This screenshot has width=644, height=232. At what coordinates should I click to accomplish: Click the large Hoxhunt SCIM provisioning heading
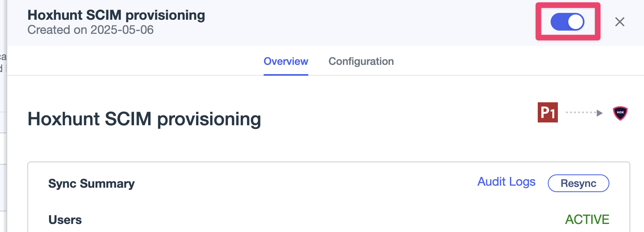[x=144, y=120]
